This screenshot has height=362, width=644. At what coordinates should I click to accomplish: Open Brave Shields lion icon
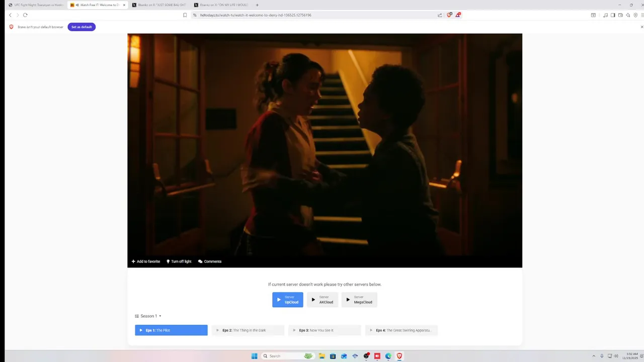(x=450, y=15)
